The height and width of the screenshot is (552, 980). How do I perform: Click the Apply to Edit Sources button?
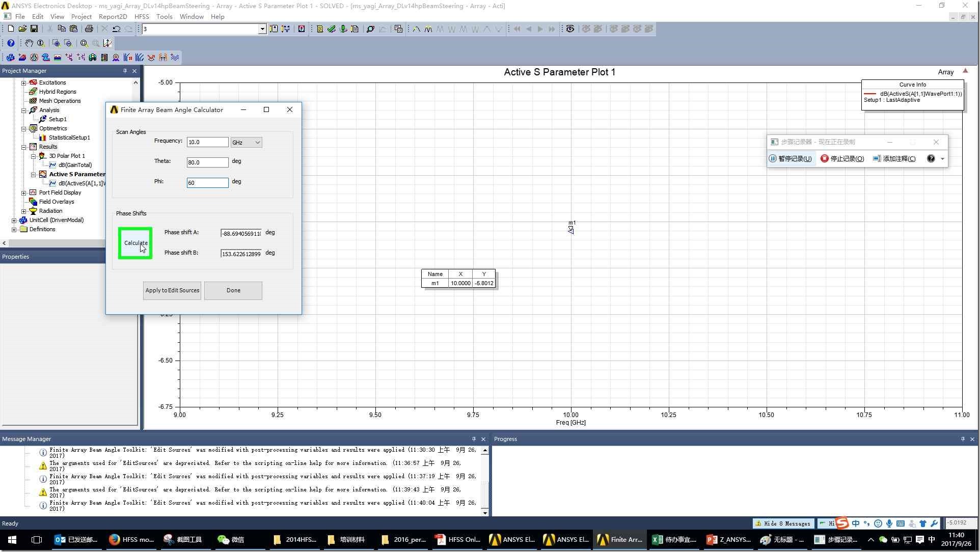tap(172, 291)
